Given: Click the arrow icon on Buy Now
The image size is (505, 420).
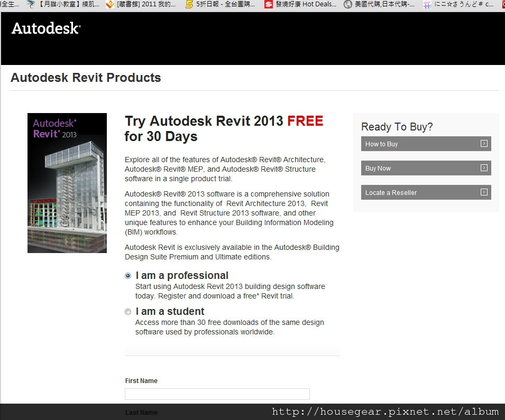Looking at the screenshot, I should click(484, 167).
